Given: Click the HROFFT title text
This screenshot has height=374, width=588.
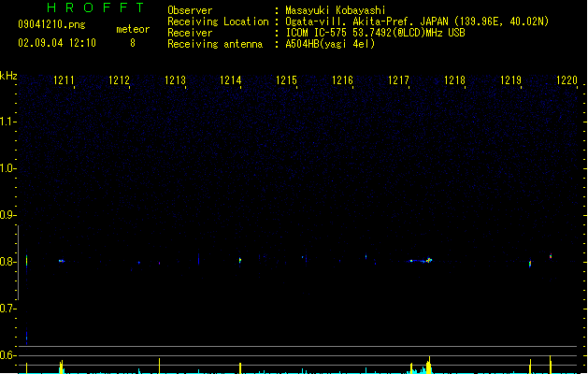Looking at the screenshot, I should coord(95,7).
